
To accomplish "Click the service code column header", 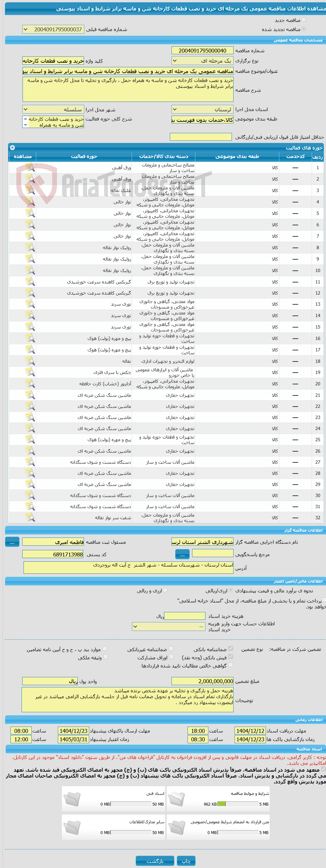I will point(295,156).
